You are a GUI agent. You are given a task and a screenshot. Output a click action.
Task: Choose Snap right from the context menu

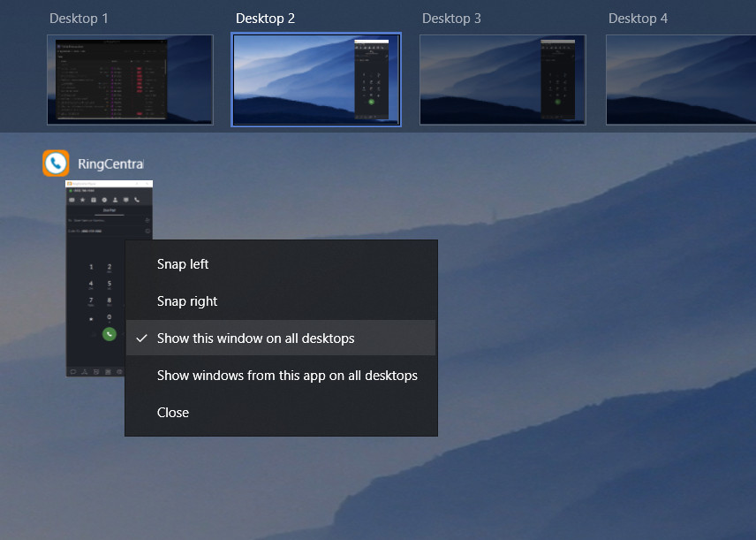pos(187,301)
